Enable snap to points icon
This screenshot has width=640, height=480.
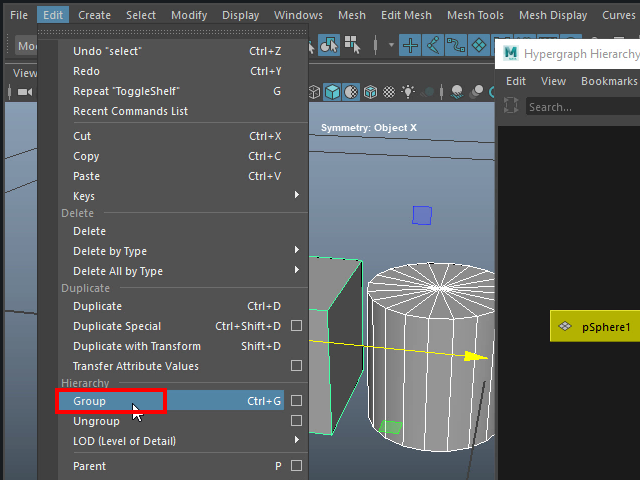[x=456, y=45]
